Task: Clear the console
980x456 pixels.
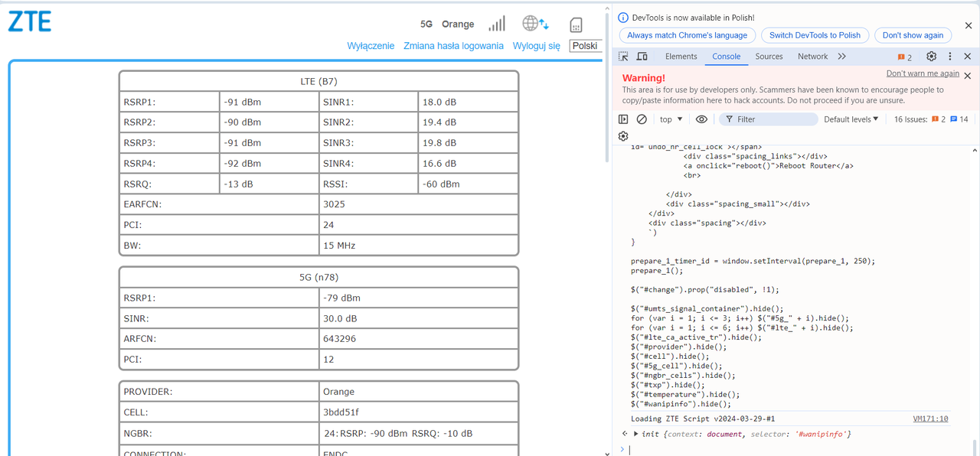Action: [x=642, y=119]
